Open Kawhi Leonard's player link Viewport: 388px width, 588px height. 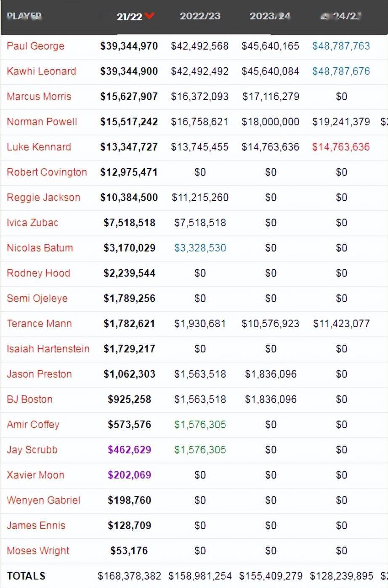tap(41, 71)
